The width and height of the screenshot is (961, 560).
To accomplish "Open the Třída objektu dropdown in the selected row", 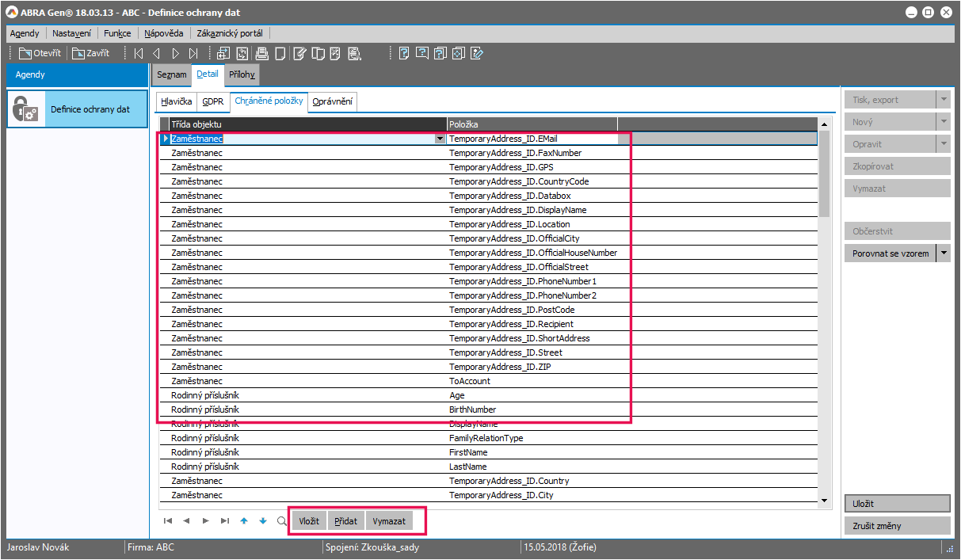I will coord(440,139).
